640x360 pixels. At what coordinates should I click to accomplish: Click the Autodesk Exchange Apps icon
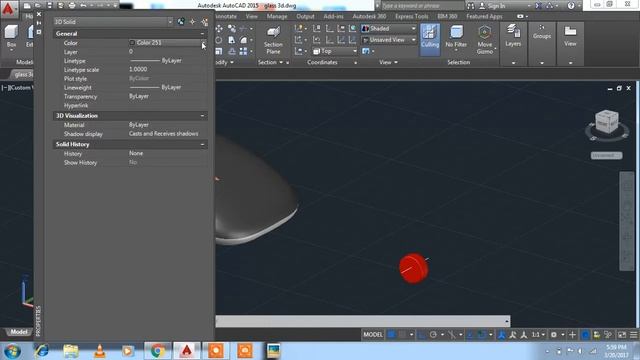click(538, 6)
